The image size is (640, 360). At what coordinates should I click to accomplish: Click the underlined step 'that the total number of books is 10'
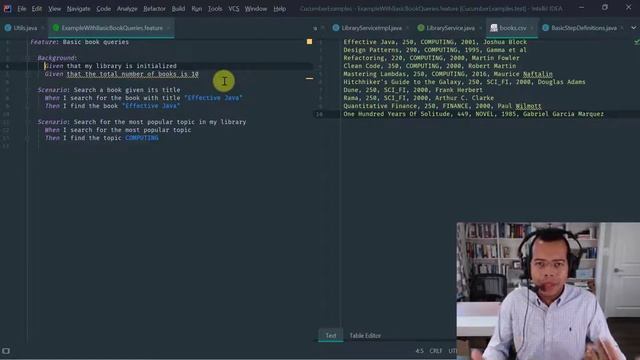click(x=133, y=74)
